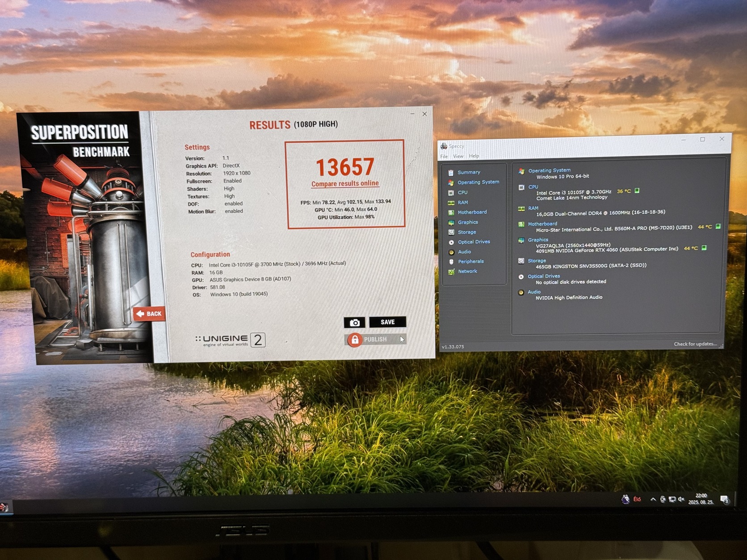The width and height of the screenshot is (747, 560).
Task: Click the 'NVIDIA High Definition Audio' text
Action: tap(569, 297)
